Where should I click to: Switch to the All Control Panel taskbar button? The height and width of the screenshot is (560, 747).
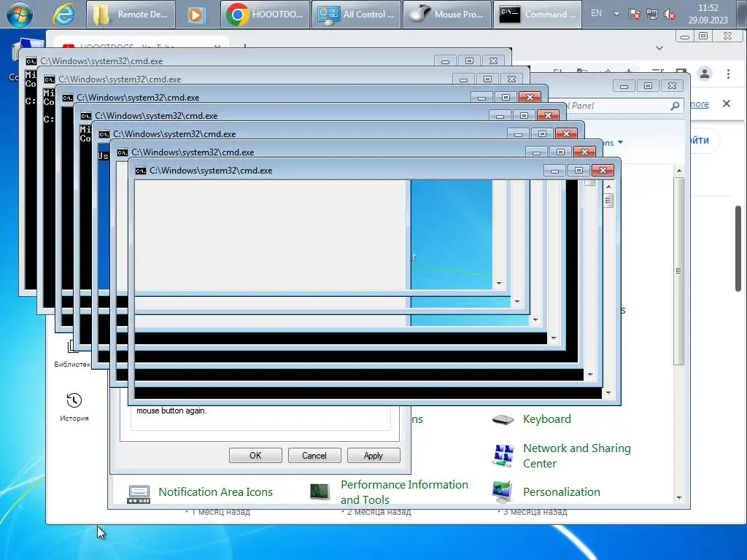(x=356, y=15)
